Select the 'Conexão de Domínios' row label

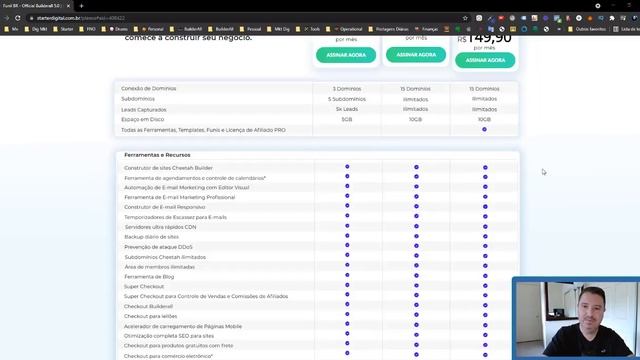[x=149, y=89]
